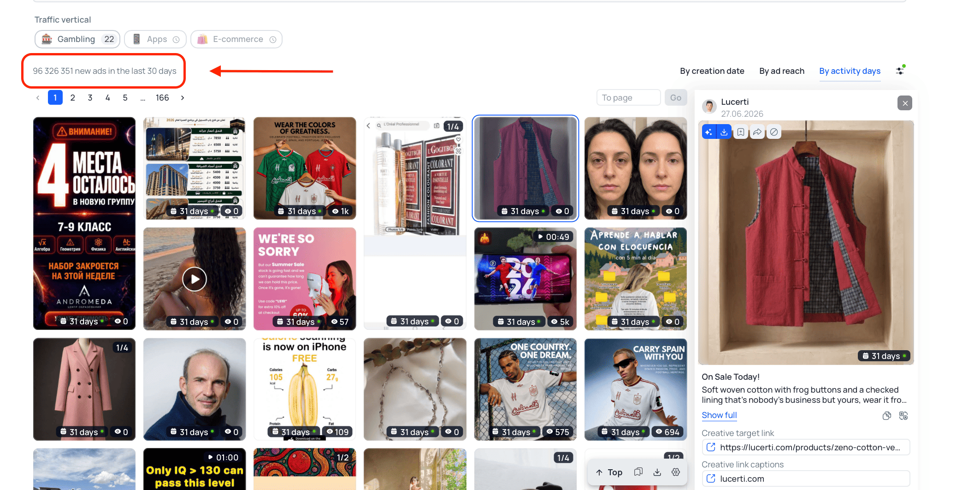980x490 pixels.
Task: Click the Top button to scroll up
Action: (609, 472)
